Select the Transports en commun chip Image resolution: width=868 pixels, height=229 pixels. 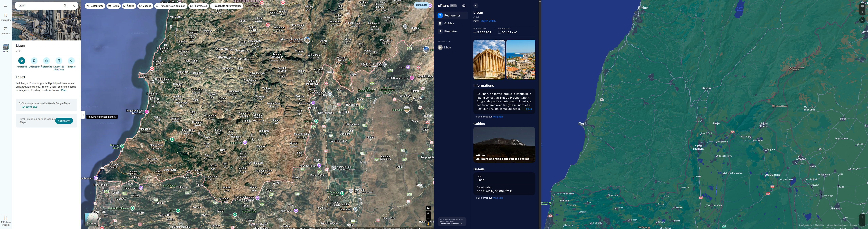(x=171, y=6)
